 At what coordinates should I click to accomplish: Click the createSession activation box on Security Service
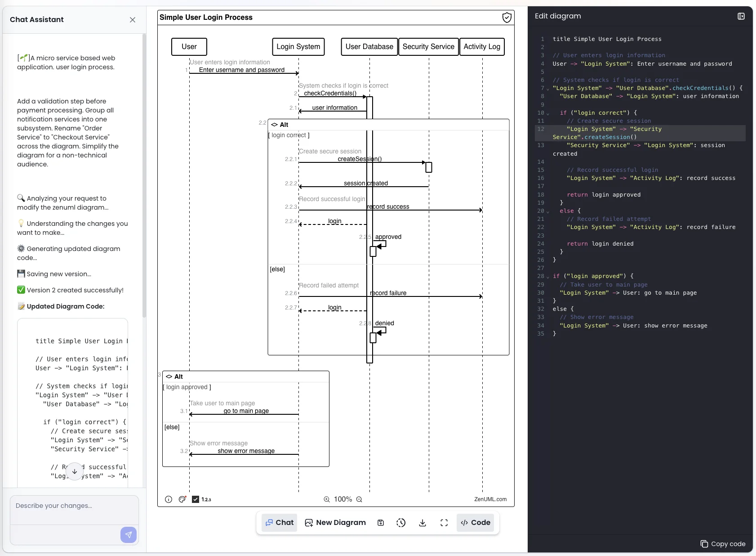coord(429,167)
